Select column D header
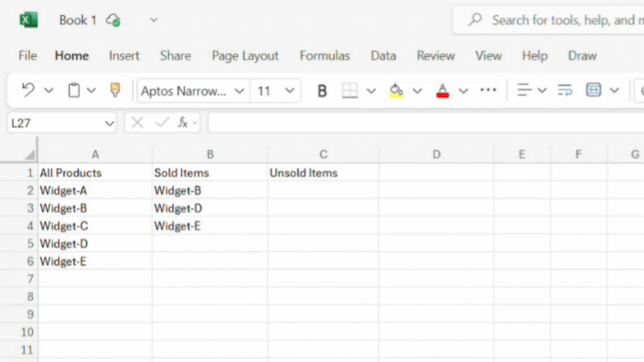 point(436,154)
